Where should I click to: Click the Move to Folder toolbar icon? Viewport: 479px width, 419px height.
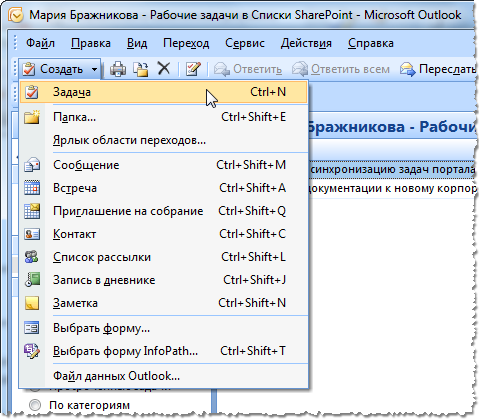[x=141, y=69]
